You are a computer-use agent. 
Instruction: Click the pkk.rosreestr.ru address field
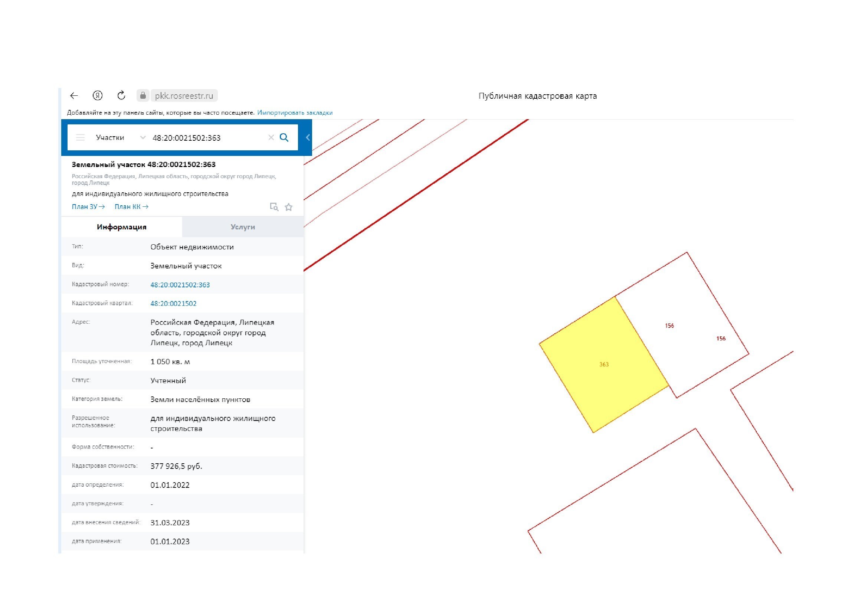184,96
